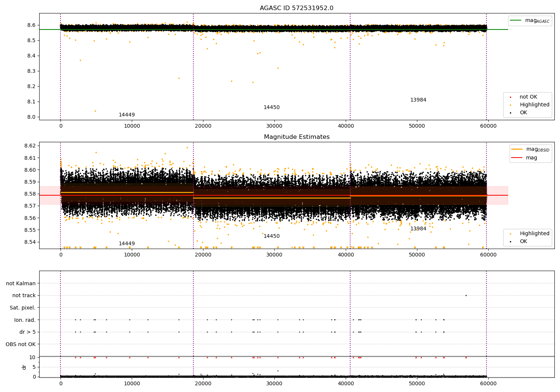The image size is (560, 392).
Task: Click the orange mag OBSID legend line
Action: click(x=517, y=149)
